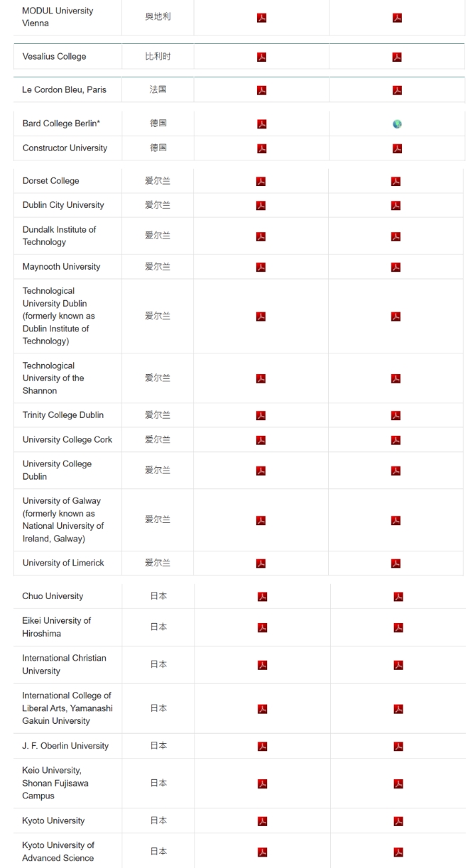Open the second PDF for Dublin City University
Viewport: 475px width, 868px height.
(397, 205)
